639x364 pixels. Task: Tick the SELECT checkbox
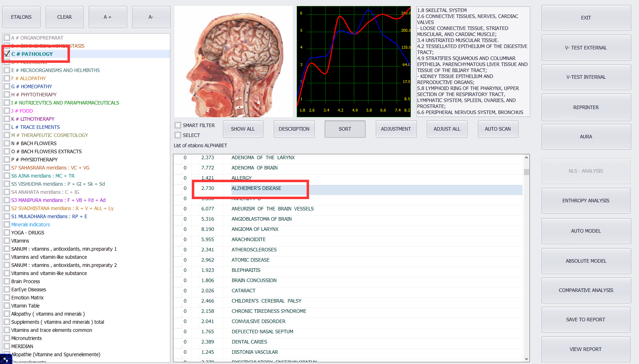pos(178,135)
